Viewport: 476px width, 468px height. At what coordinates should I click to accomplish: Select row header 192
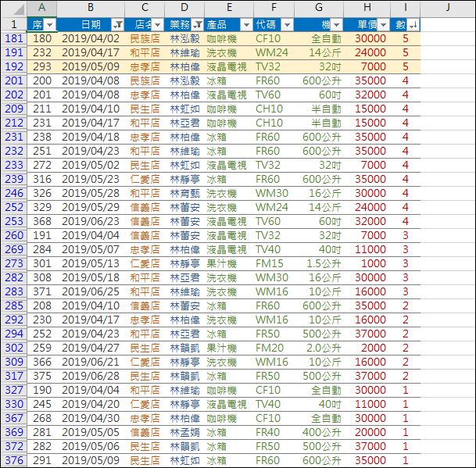pyautogui.click(x=14, y=66)
